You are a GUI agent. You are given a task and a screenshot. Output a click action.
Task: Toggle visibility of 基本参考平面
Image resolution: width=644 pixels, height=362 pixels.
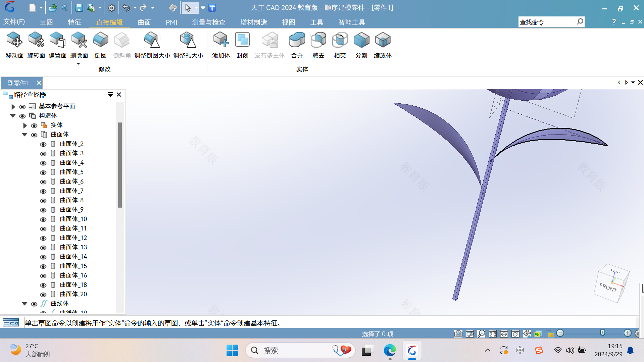click(22, 107)
